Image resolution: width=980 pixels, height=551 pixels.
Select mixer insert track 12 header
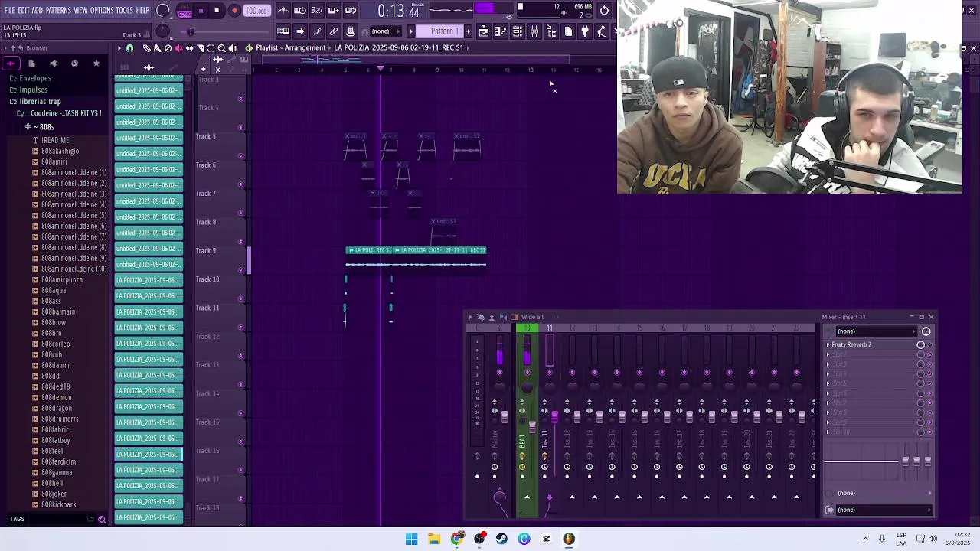(572, 328)
